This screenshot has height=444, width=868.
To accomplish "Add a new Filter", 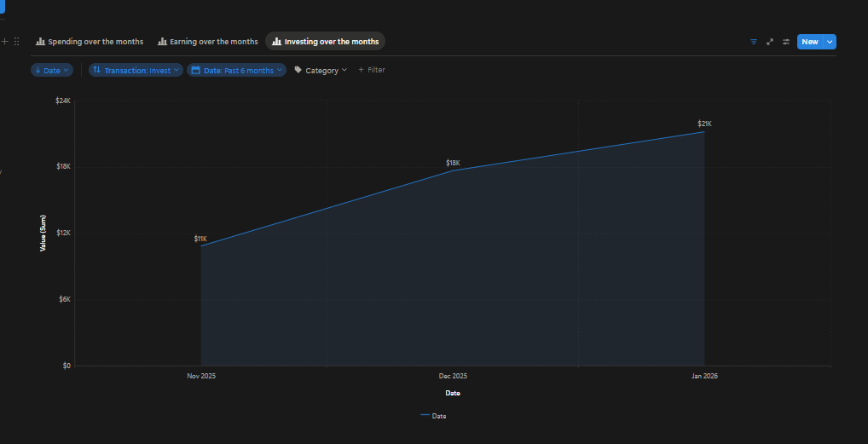I will click(x=372, y=70).
